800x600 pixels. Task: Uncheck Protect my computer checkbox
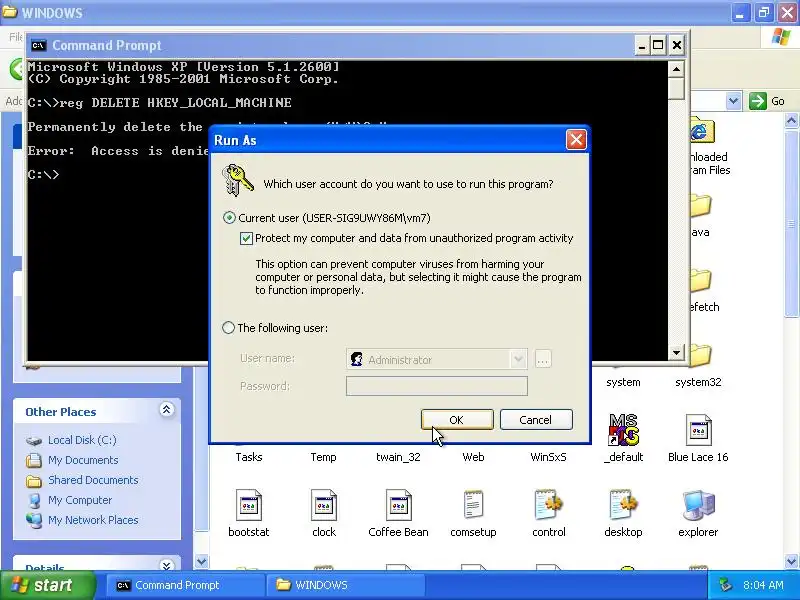point(246,238)
